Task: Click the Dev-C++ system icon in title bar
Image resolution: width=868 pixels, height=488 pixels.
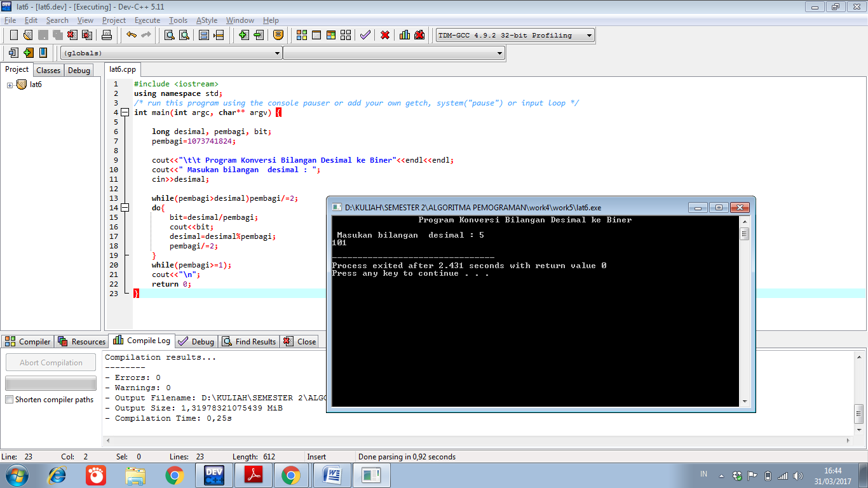Action: pos(6,6)
